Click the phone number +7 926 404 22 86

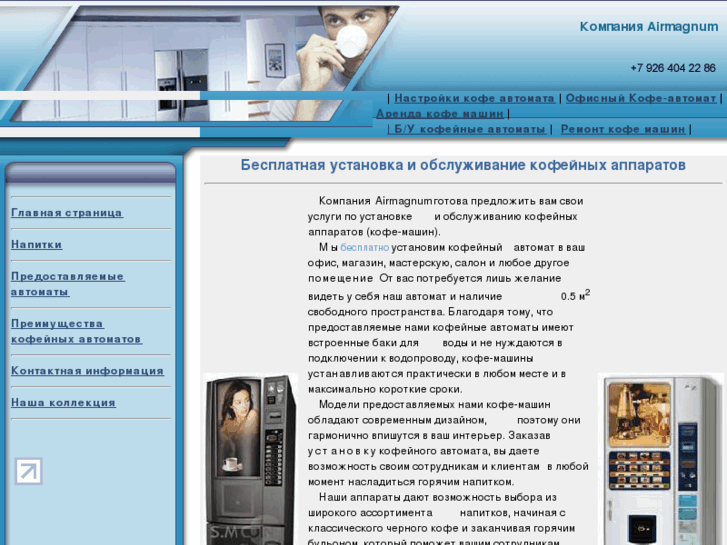673,68
